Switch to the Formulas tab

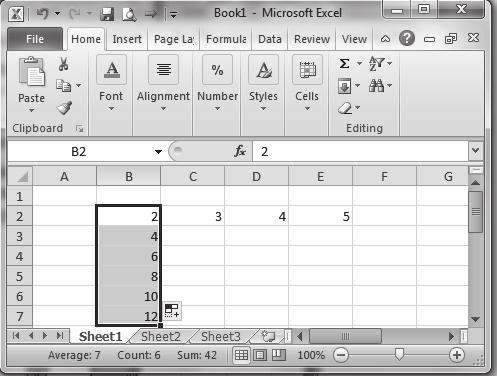click(x=226, y=39)
